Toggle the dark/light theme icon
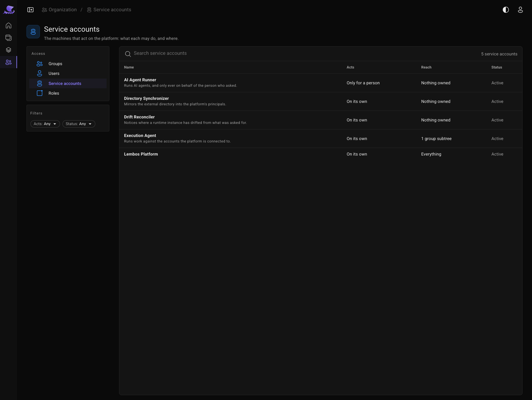532x400 pixels. tap(506, 10)
